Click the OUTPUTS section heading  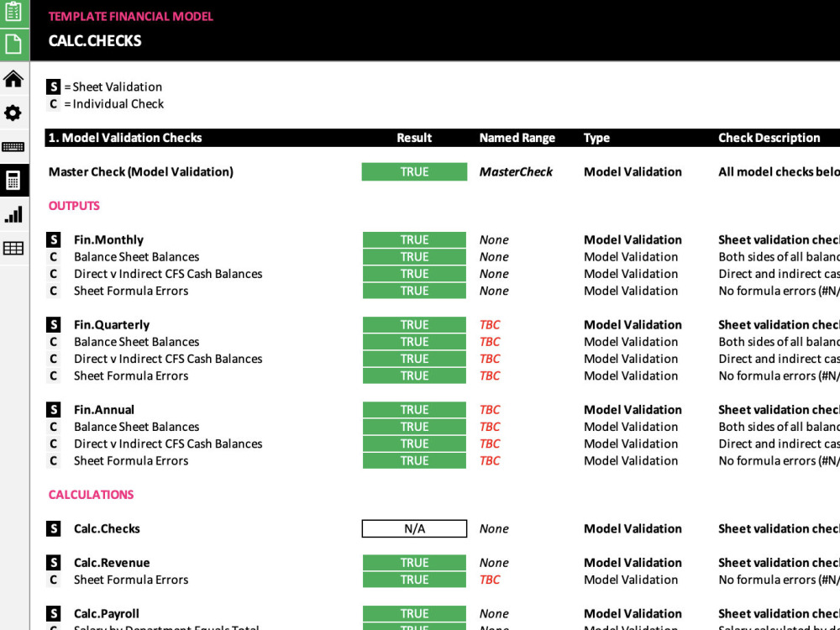[x=74, y=206]
